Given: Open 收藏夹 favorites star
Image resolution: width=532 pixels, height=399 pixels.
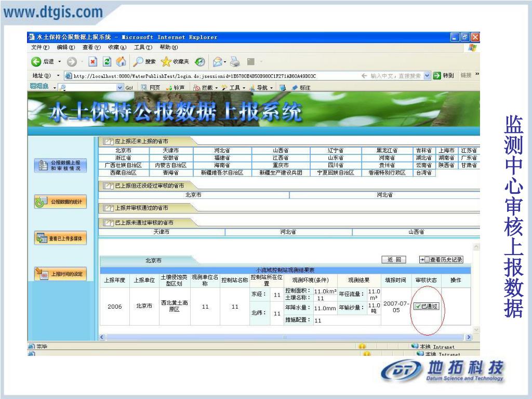Looking at the screenshot, I should [x=166, y=62].
